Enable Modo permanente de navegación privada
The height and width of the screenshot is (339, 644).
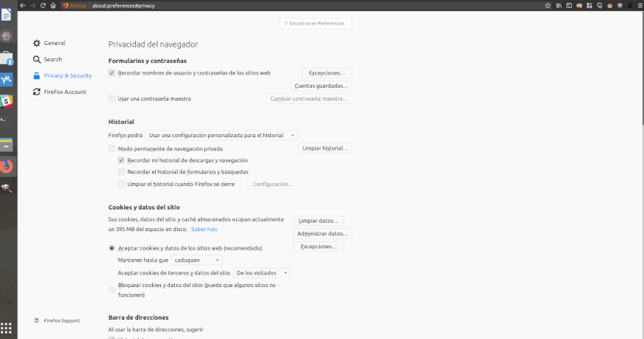[x=112, y=148]
